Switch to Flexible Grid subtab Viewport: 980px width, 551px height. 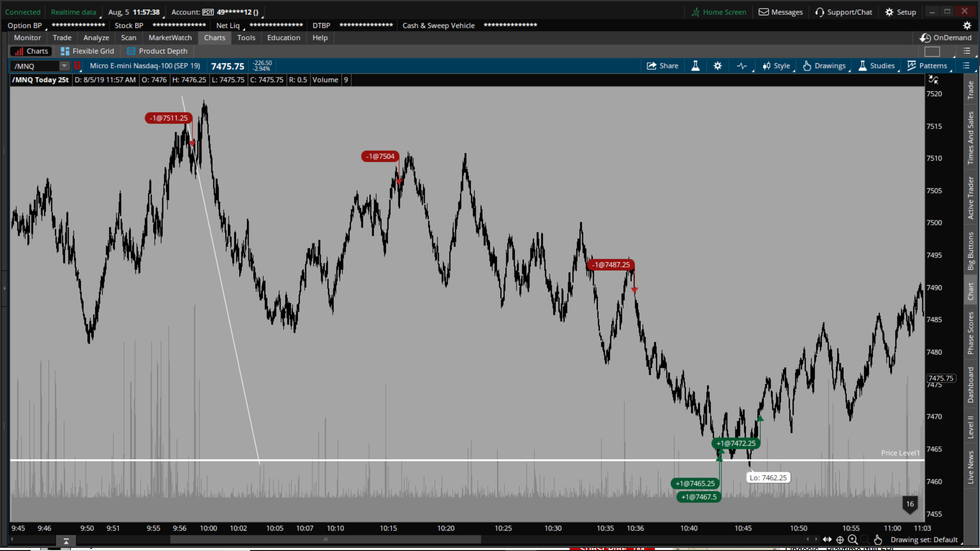(x=87, y=51)
